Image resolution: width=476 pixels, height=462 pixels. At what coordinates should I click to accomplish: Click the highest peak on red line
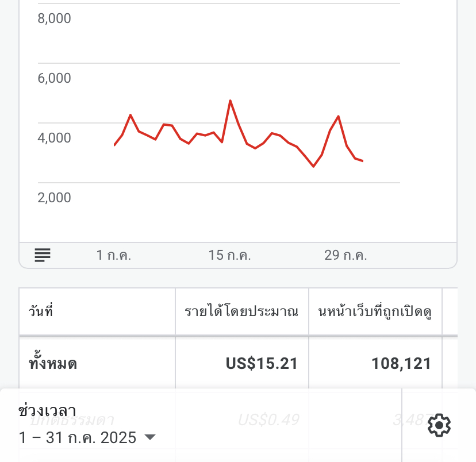230,101
